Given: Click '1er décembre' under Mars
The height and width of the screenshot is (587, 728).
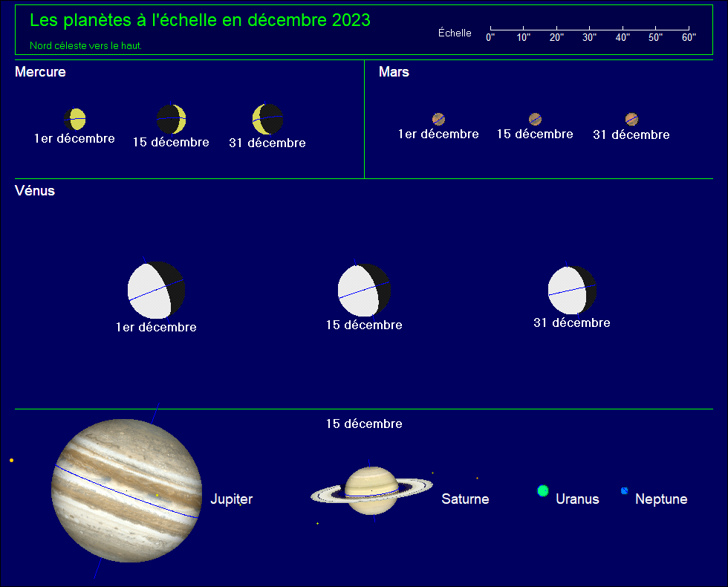Looking at the screenshot, I should tap(438, 134).
